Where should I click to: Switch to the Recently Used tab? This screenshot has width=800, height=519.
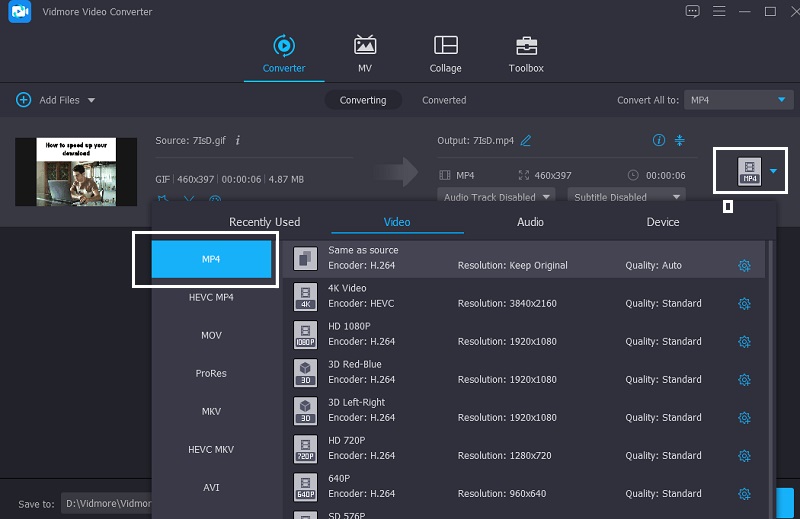click(x=264, y=222)
